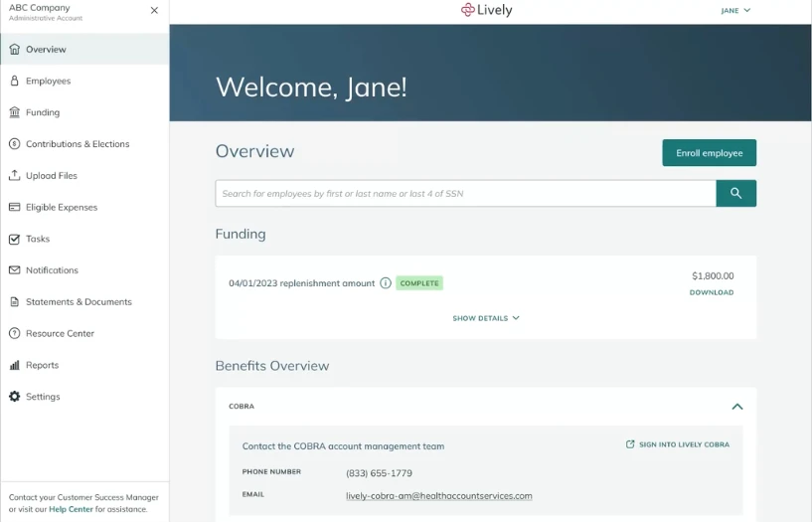The height and width of the screenshot is (522, 812).
Task: Click the Eligible Expenses card icon
Action: tap(15, 207)
